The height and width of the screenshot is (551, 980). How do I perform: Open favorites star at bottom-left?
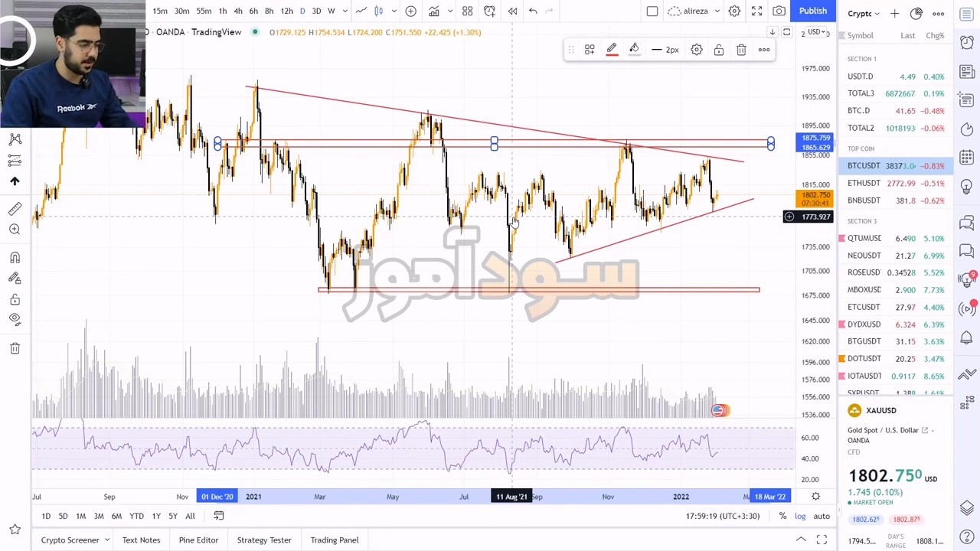pyautogui.click(x=15, y=529)
